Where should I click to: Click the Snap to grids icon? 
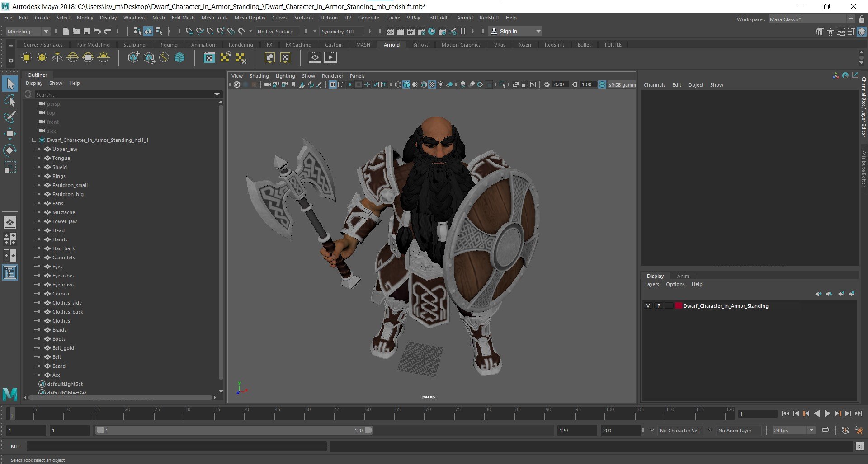click(189, 31)
